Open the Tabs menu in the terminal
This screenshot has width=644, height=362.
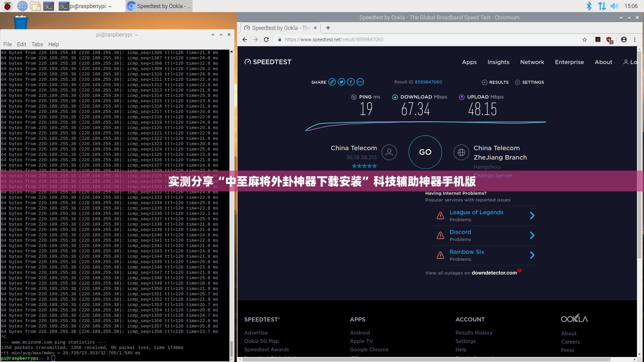point(37,44)
